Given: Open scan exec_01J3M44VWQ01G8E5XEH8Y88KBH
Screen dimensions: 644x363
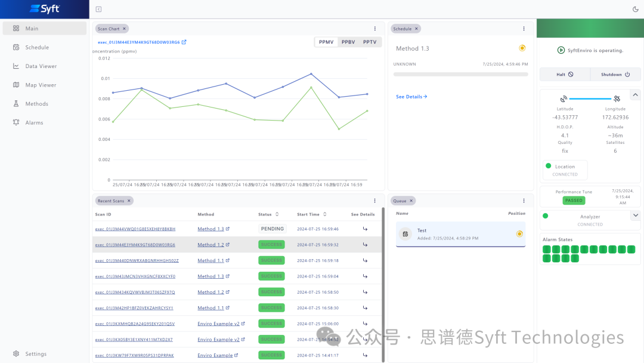Looking at the screenshot, I should coord(135,229).
